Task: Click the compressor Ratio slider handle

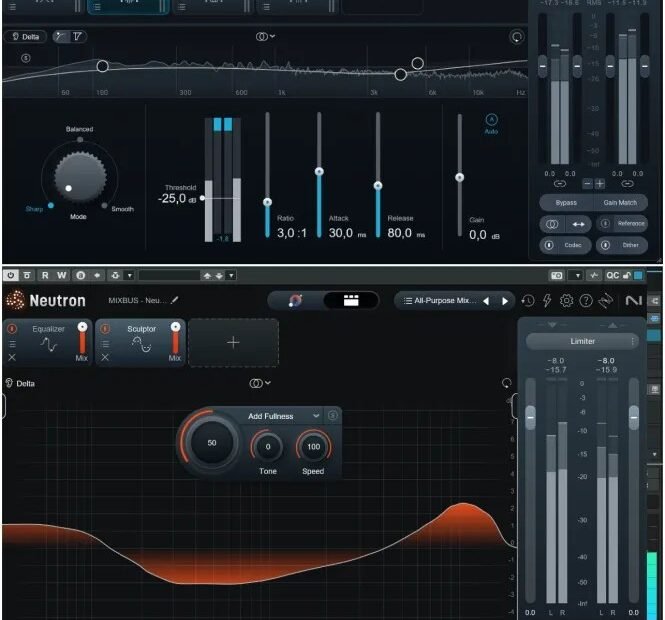Action: click(x=268, y=201)
